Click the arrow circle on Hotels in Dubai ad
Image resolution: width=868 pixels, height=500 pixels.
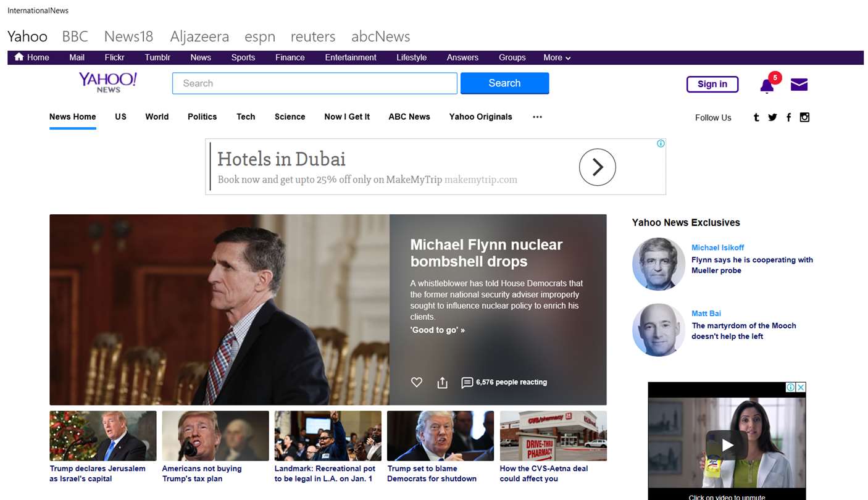(597, 167)
